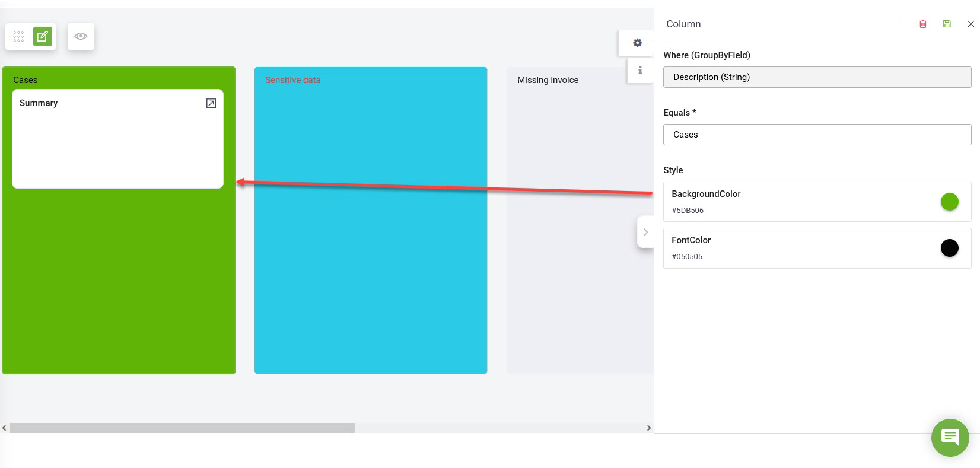The width and height of the screenshot is (980, 468).
Task: Collapse side panel with chevron arrow
Action: [645, 232]
